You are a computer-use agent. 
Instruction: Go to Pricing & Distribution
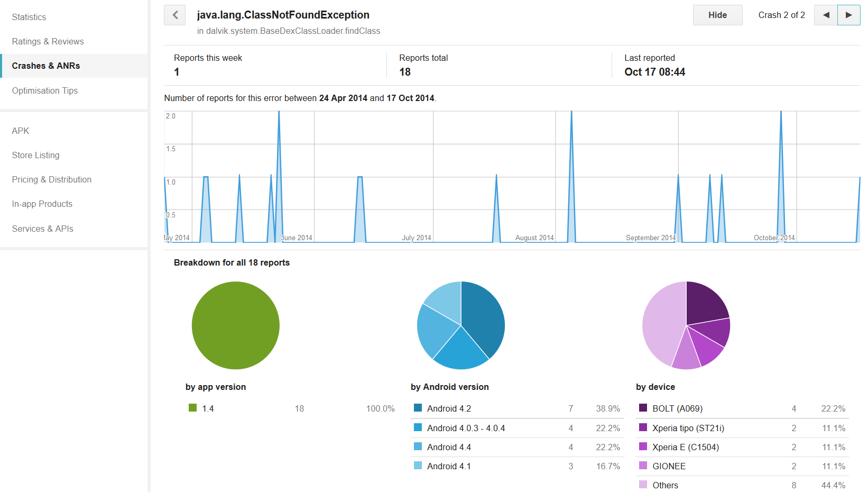click(x=52, y=179)
